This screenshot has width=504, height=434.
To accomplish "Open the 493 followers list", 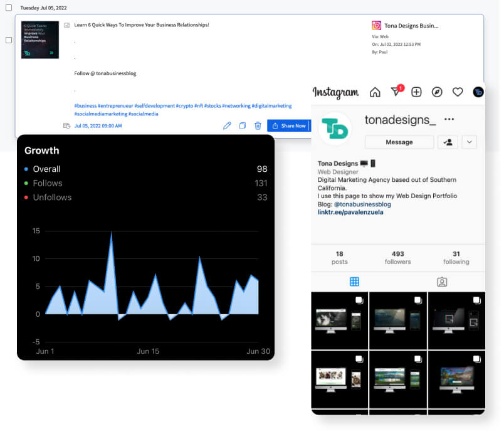I will (398, 258).
